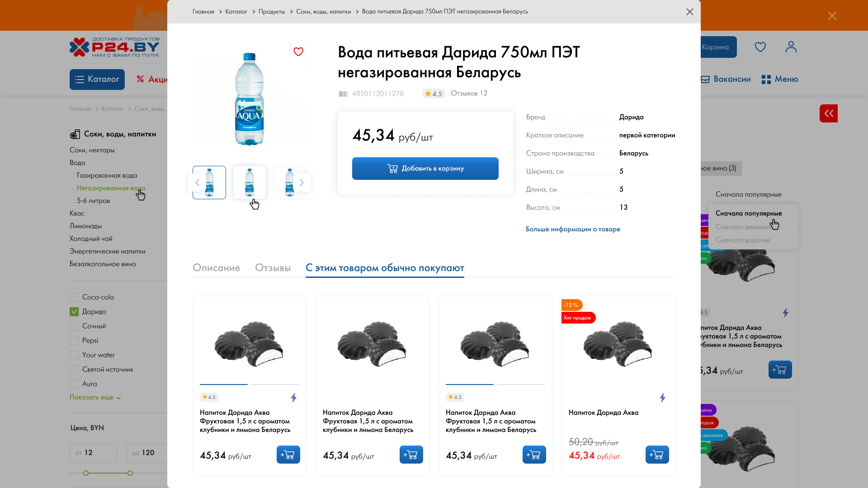Open the wishlist heart in header
The image size is (868, 488).
tap(760, 47)
